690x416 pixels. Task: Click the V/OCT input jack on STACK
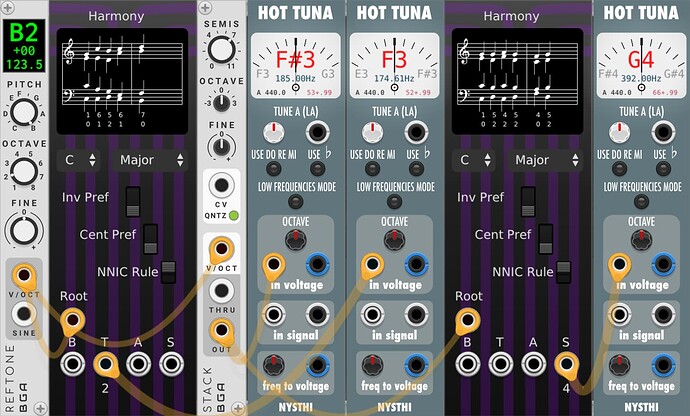pyautogui.click(x=221, y=249)
